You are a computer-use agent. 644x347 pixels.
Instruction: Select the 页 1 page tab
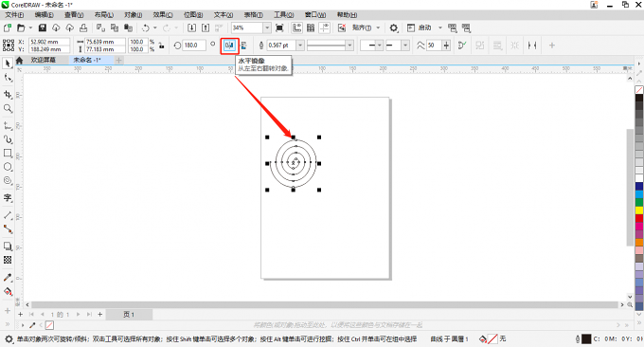(129, 315)
